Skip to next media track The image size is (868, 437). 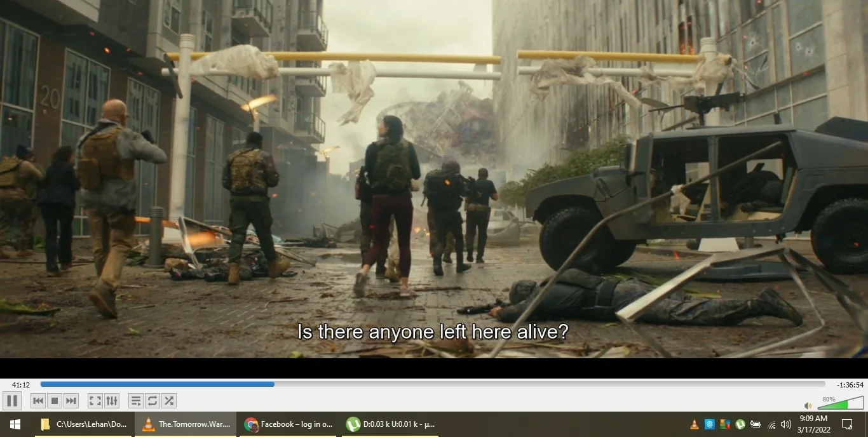pyautogui.click(x=71, y=401)
